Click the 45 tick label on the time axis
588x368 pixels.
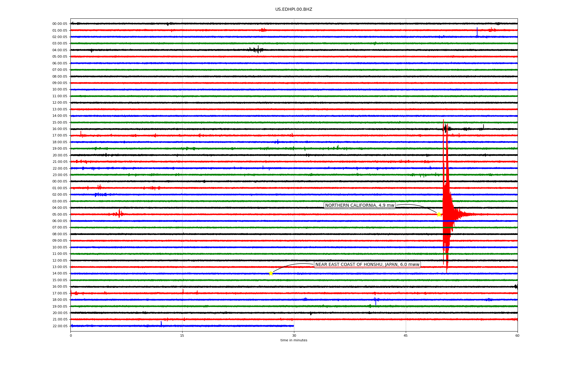pos(405,335)
